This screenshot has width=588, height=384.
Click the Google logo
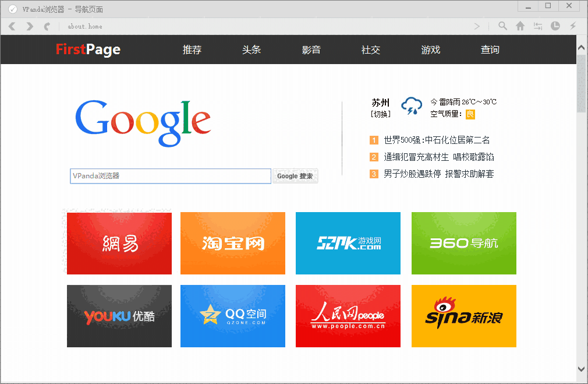coord(143,123)
